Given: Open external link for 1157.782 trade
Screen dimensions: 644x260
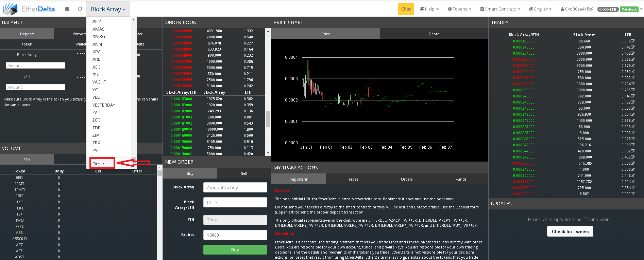Looking at the screenshot, I should (633, 182).
